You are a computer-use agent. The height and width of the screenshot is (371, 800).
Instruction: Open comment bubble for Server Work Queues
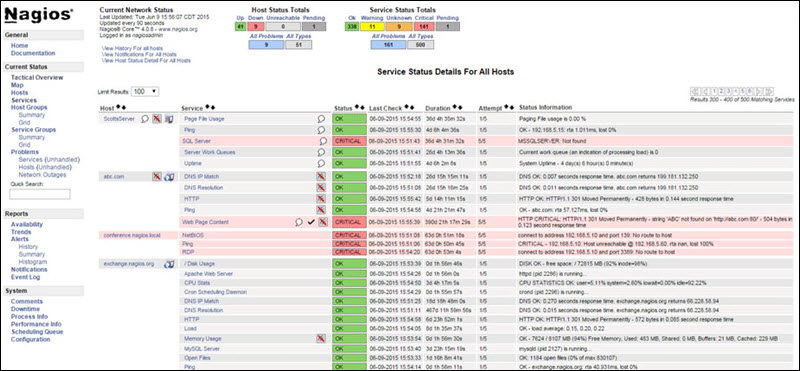point(321,152)
